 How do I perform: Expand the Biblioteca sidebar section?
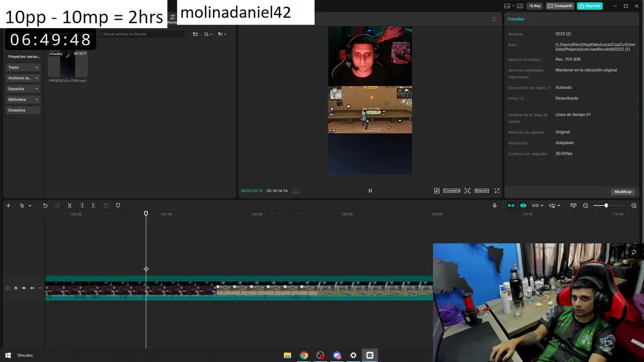coord(24,100)
